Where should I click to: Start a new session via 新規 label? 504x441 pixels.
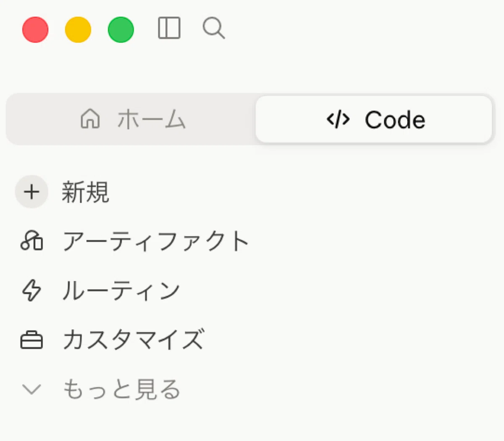pos(85,192)
